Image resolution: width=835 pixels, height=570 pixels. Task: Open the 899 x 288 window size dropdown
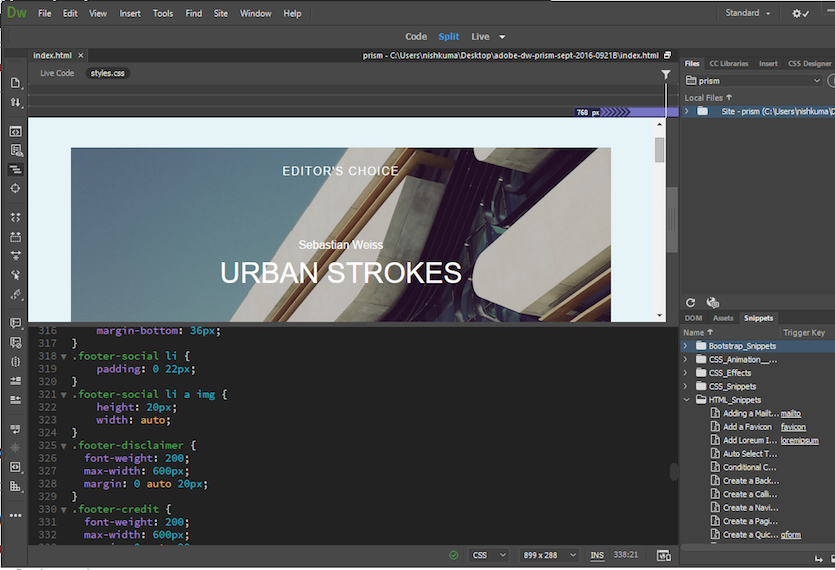(550, 555)
